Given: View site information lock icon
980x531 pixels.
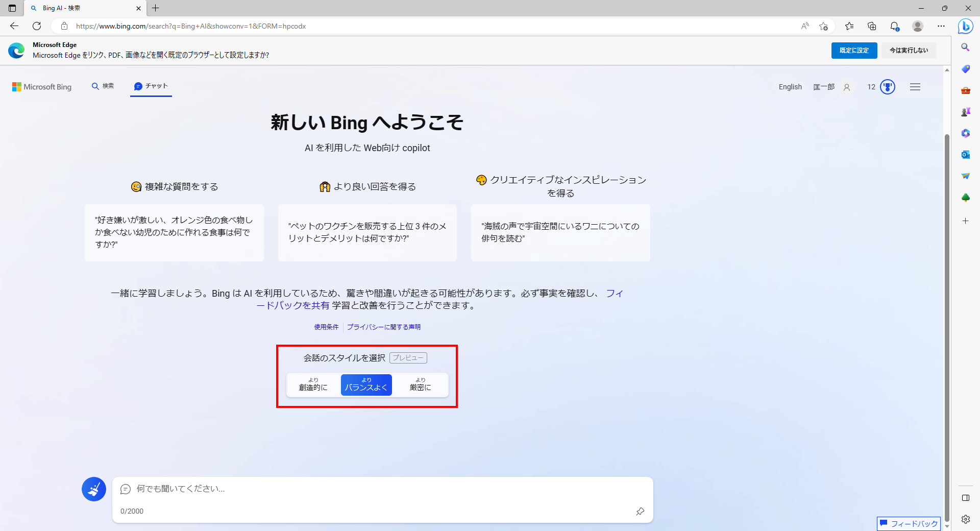Looking at the screenshot, I should (x=64, y=26).
